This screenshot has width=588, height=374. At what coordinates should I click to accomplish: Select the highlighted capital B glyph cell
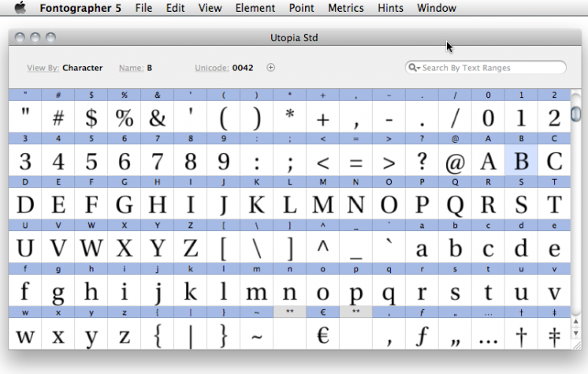coord(521,160)
